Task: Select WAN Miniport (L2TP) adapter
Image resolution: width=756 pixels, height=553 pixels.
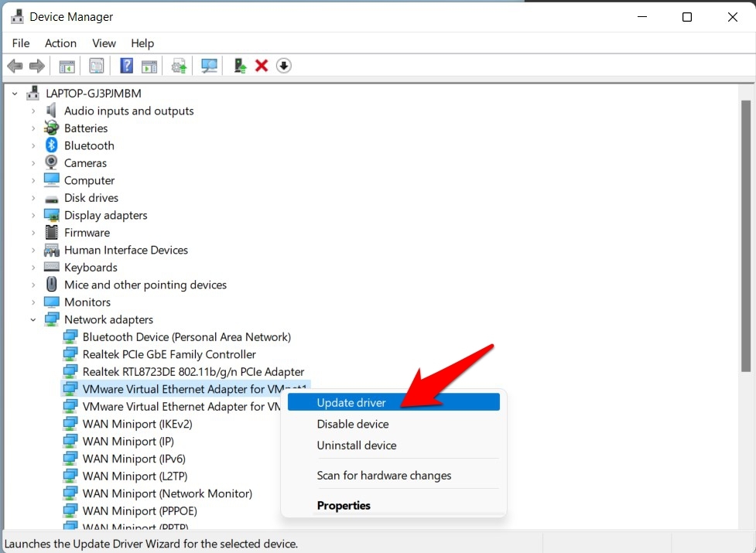Action: tap(135, 476)
